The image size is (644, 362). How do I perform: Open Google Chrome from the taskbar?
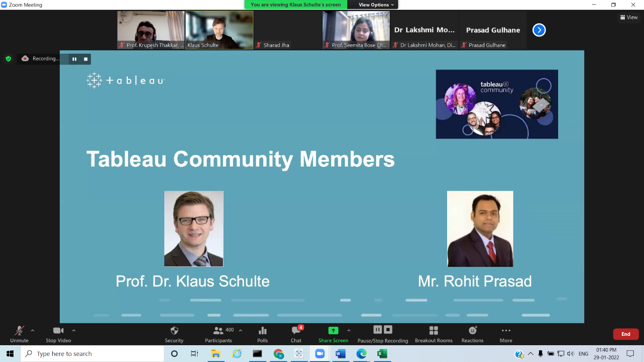click(x=278, y=354)
